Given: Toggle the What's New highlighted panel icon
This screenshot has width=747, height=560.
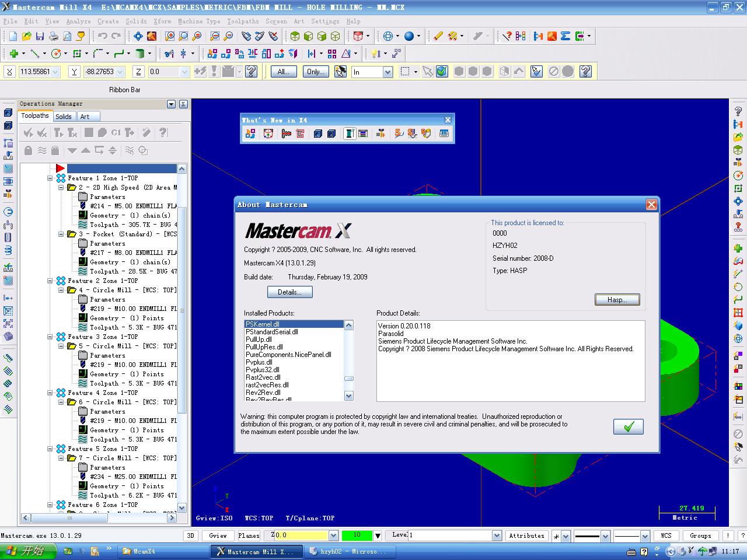Looking at the screenshot, I should [350, 134].
